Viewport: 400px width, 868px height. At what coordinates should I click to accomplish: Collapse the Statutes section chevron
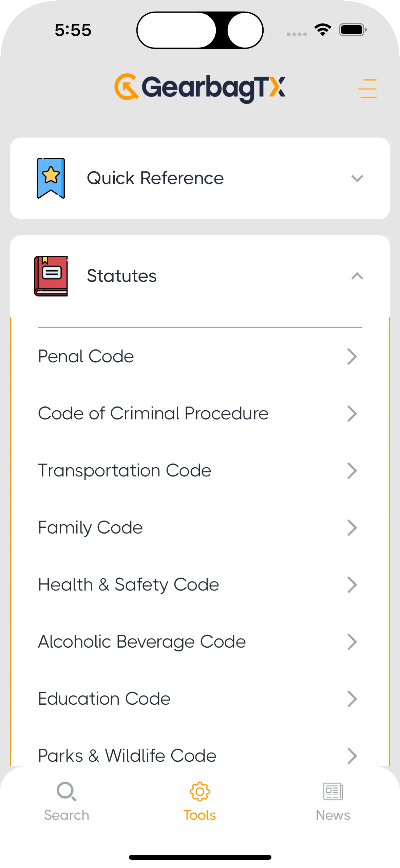pyautogui.click(x=357, y=276)
